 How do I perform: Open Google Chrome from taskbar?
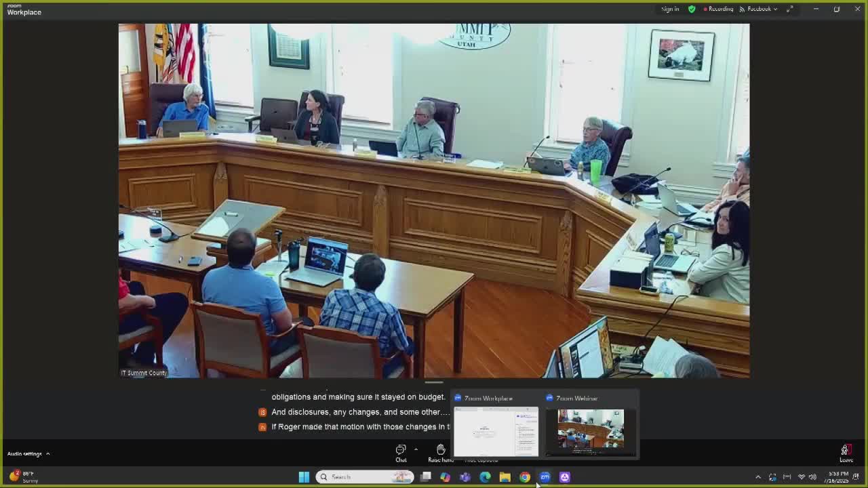point(525,477)
